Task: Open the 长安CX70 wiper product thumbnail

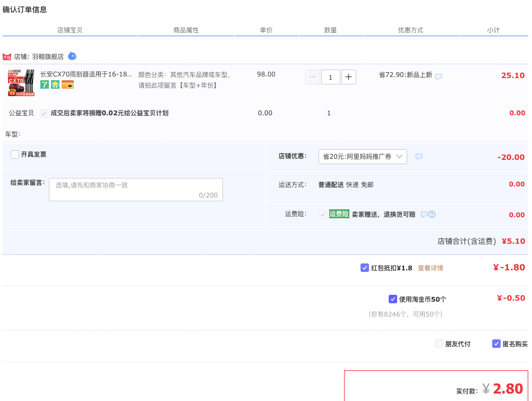Action: coord(21,83)
